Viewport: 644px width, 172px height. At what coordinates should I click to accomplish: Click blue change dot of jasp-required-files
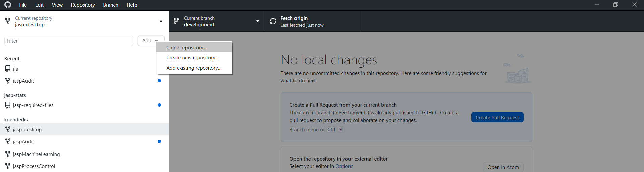[159, 105]
